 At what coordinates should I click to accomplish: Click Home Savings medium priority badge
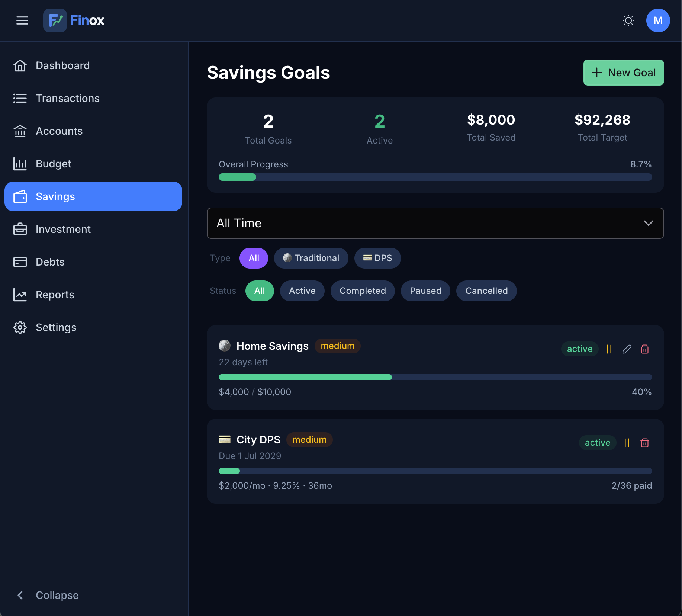click(x=338, y=346)
